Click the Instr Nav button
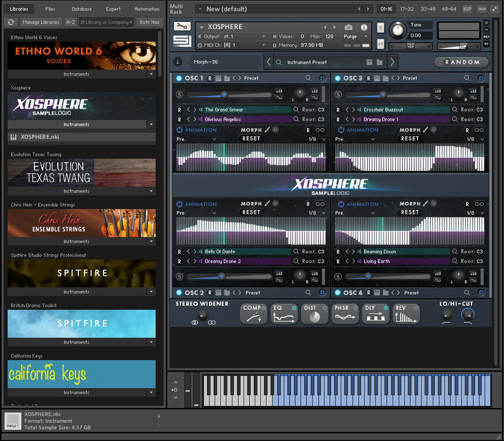Viewport: 504px width, 441px height. 150,22
